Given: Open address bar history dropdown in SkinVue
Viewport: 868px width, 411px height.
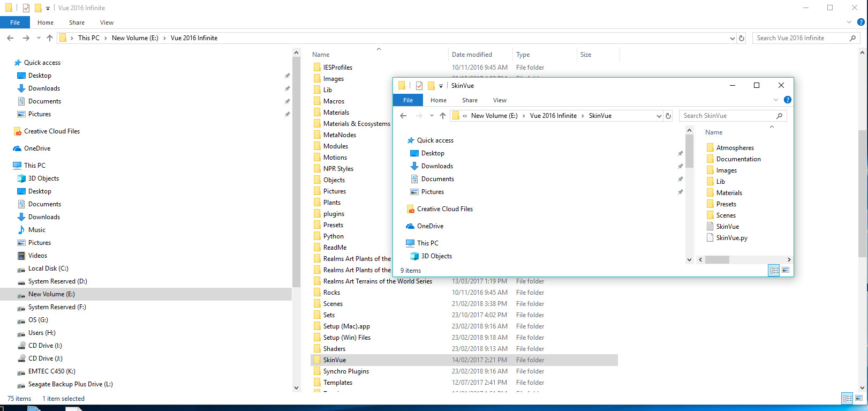Looking at the screenshot, I should tap(659, 116).
